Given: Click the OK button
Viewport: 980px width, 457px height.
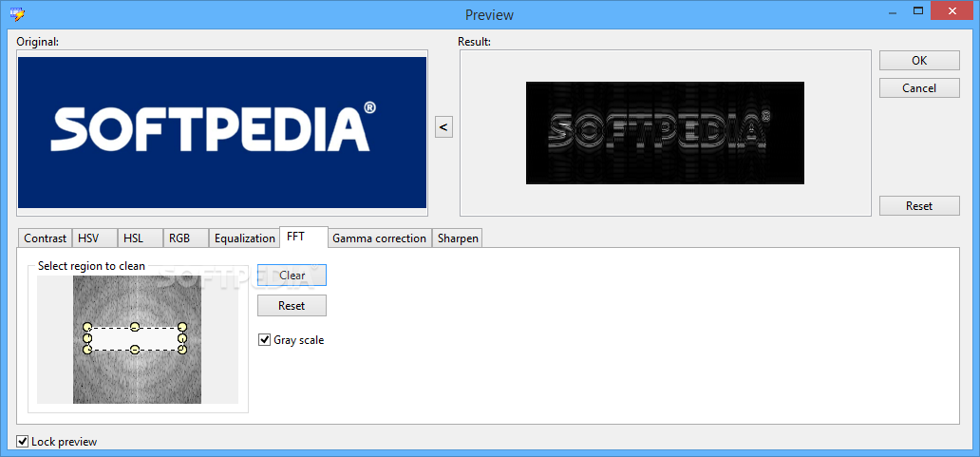Looking at the screenshot, I should (919, 61).
